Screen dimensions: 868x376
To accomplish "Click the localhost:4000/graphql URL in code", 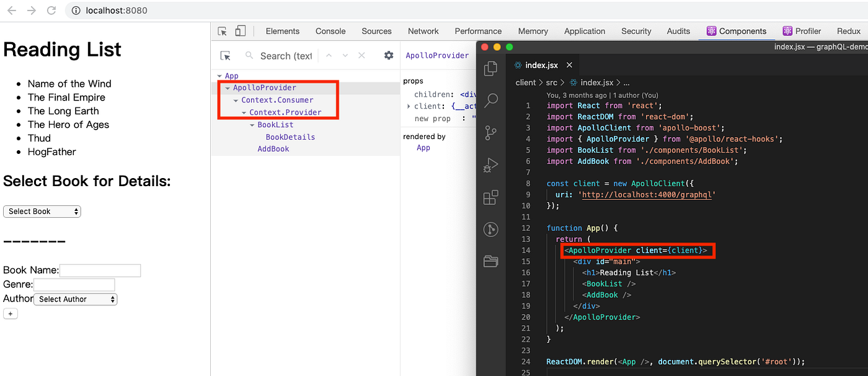I will [648, 195].
